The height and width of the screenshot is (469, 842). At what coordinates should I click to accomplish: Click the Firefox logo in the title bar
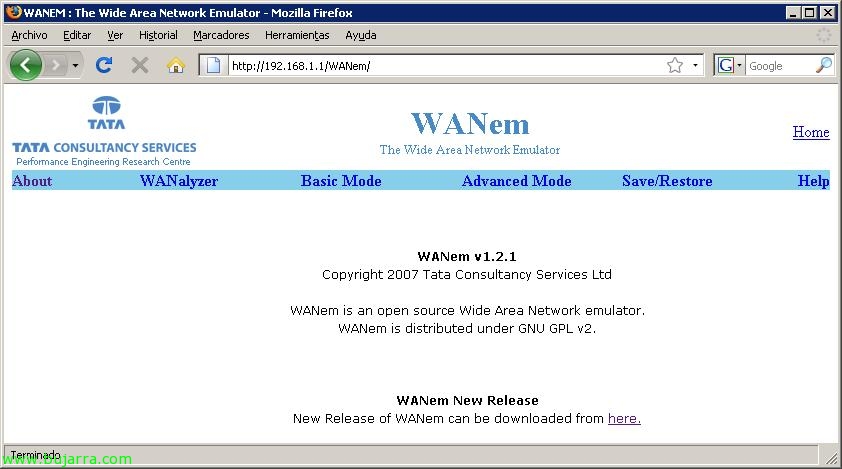pyautogui.click(x=13, y=12)
